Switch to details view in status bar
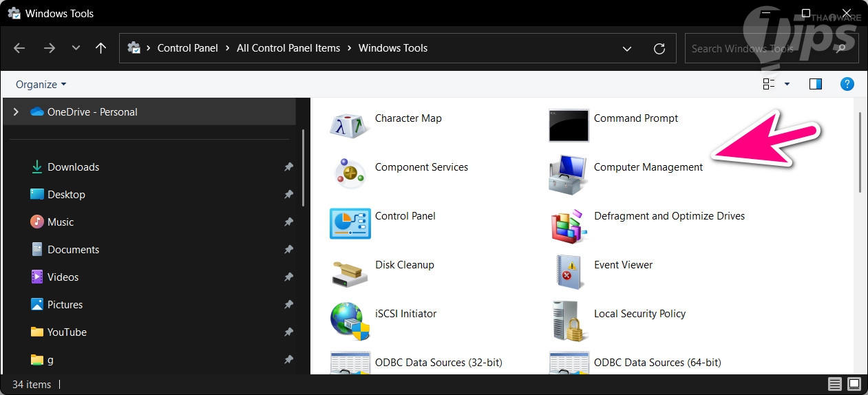This screenshot has height=395, width=868. tap(834, 384)
